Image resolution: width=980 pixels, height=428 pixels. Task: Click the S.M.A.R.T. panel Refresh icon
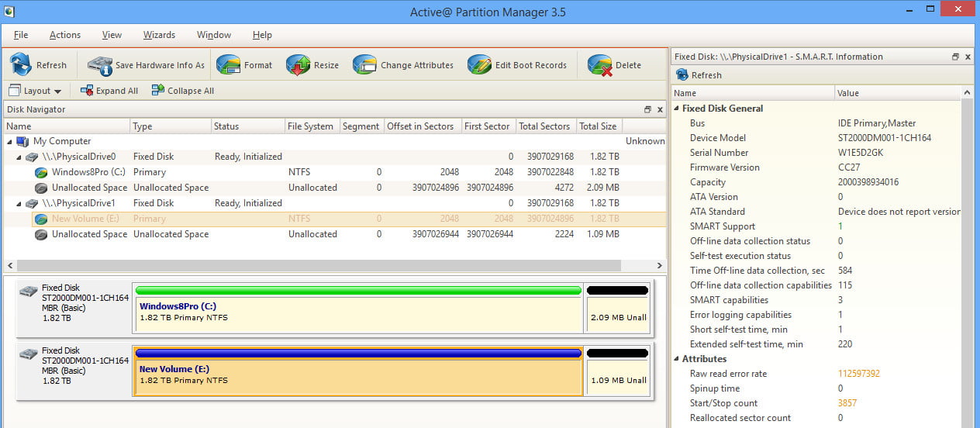pos(682,75)
